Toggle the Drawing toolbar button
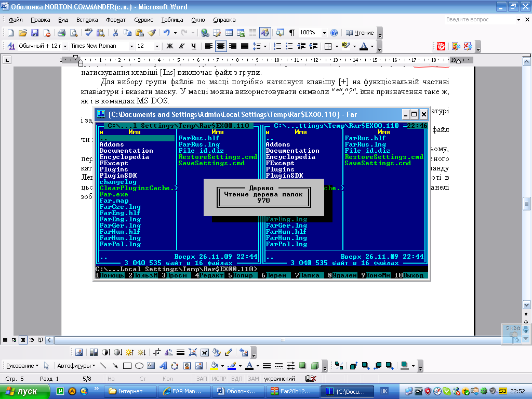The width and height of the screenshot is (532, 399). [264, 33]
